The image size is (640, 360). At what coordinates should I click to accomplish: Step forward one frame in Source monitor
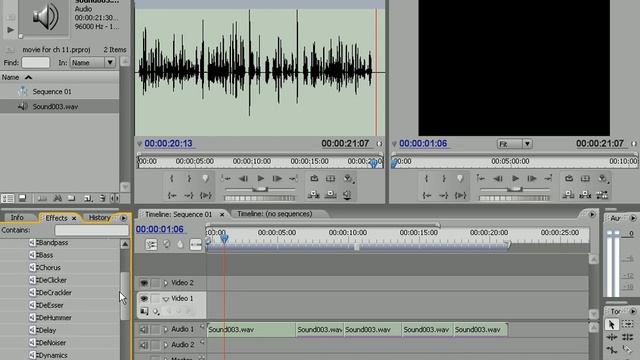(x=277, y=179)
